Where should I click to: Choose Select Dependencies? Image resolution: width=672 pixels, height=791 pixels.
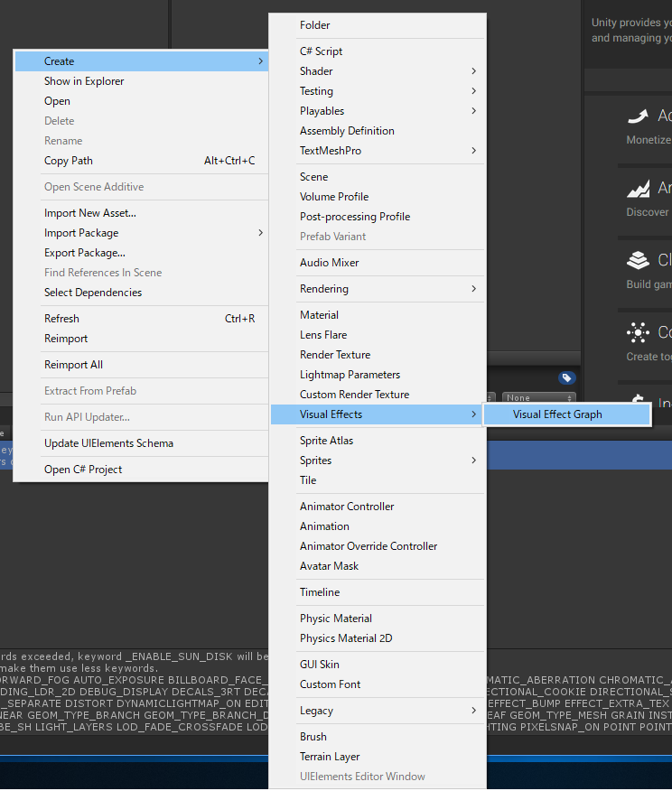click(141, 292)
